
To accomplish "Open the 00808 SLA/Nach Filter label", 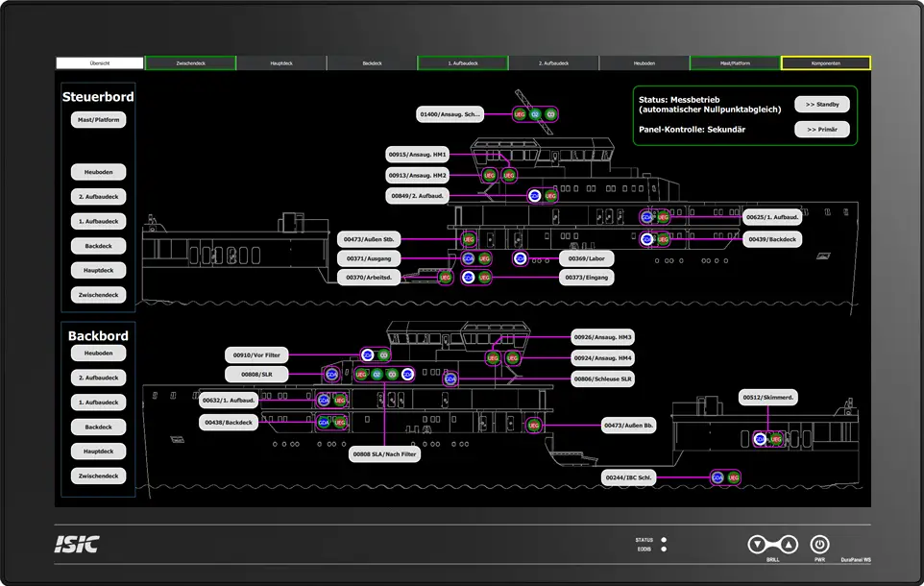I will [384, 454].
